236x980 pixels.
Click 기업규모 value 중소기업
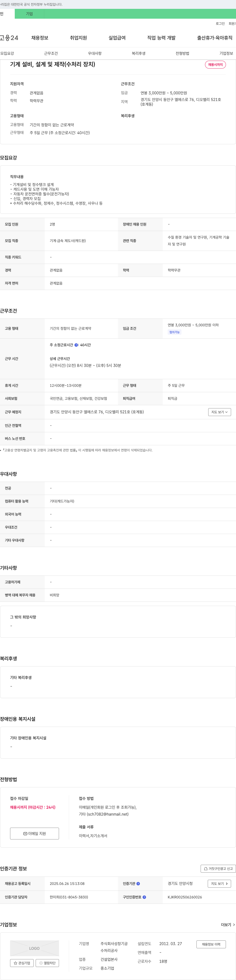pyautogui.click(x=107, y=968)
